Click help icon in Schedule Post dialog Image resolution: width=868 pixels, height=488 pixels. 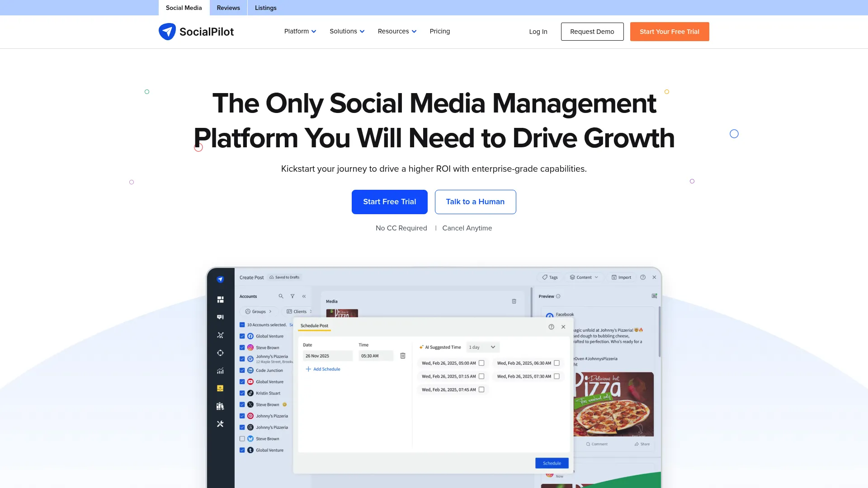pyautogui.click(x=551, y=327)
